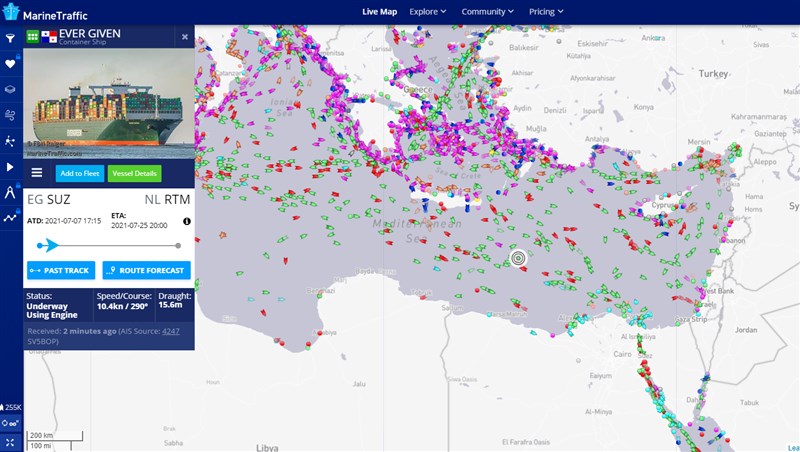Open Vessel Details
The image size is (800, 452).
(135, 173)
